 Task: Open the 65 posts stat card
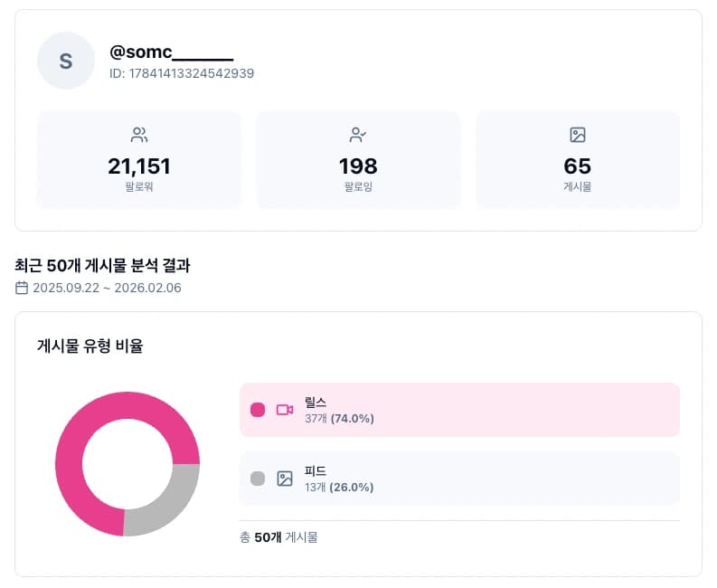[578, 160]
